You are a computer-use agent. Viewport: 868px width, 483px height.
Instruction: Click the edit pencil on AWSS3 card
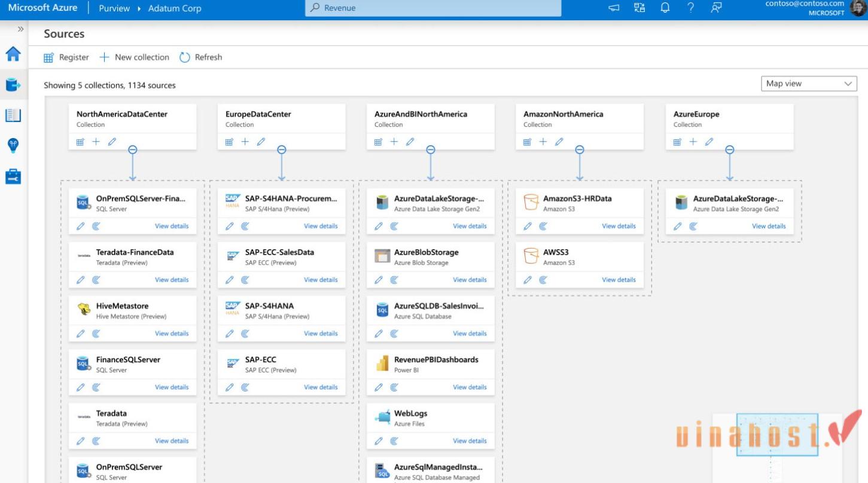[x=528, y=280]
